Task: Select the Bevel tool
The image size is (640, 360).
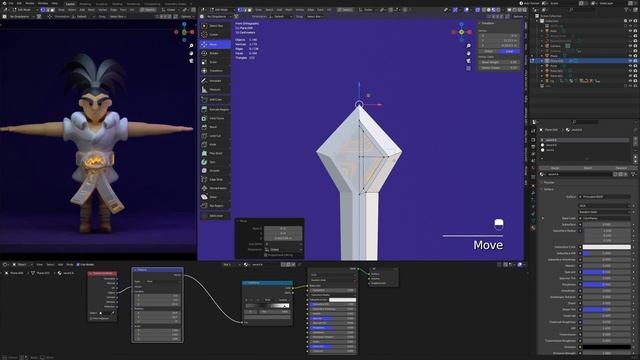Action: (215, 127)
